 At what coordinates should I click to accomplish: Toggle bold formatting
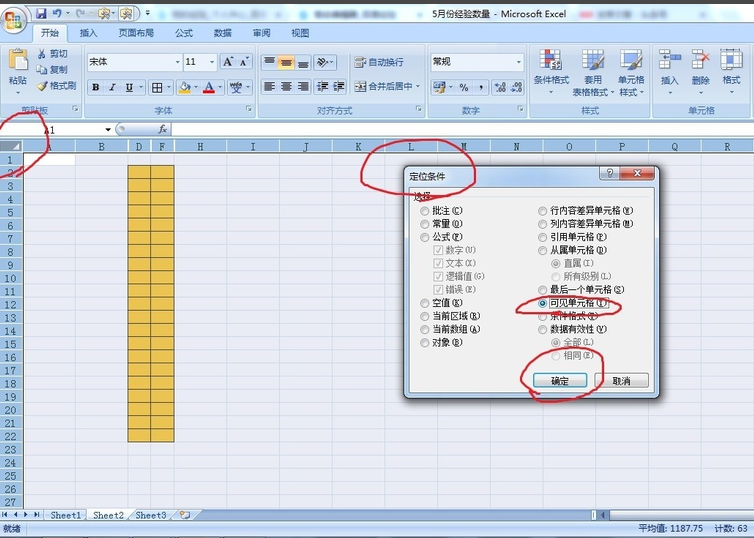pyautogui.click(x=96, y=87)
